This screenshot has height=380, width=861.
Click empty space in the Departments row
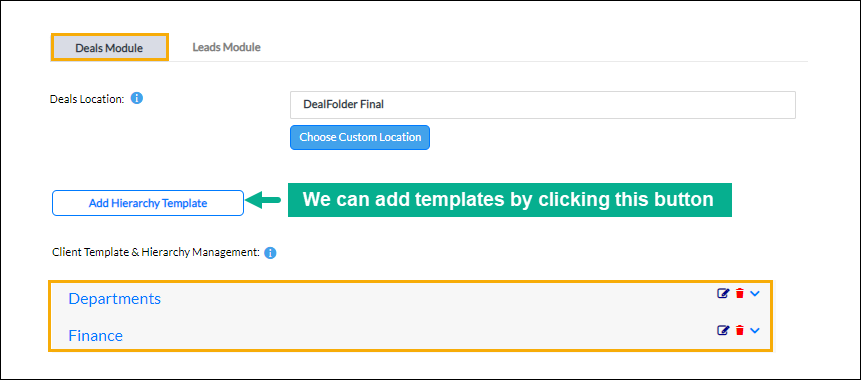[434, 299]
